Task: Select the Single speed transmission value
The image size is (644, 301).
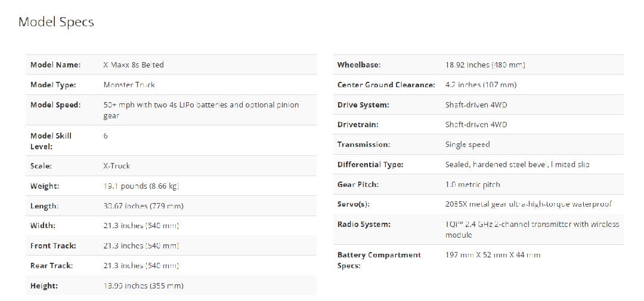Action: pyautogui.click(x=467, y=145)
